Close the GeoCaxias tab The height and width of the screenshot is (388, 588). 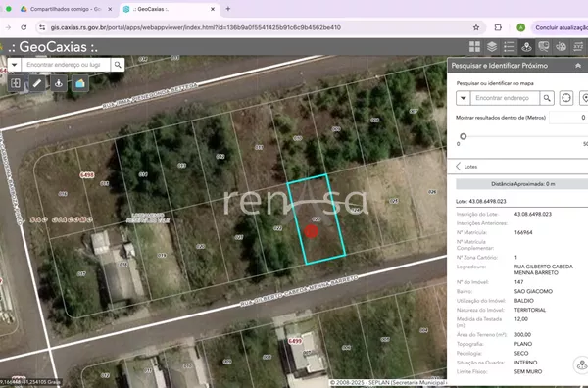pyautogui.click(x=213, y=9)
